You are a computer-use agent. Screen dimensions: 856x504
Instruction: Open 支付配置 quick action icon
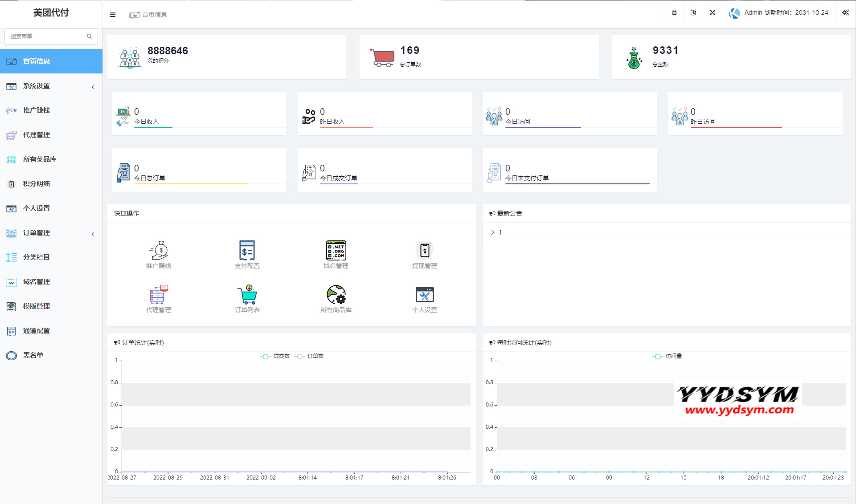tap(247, 251)
